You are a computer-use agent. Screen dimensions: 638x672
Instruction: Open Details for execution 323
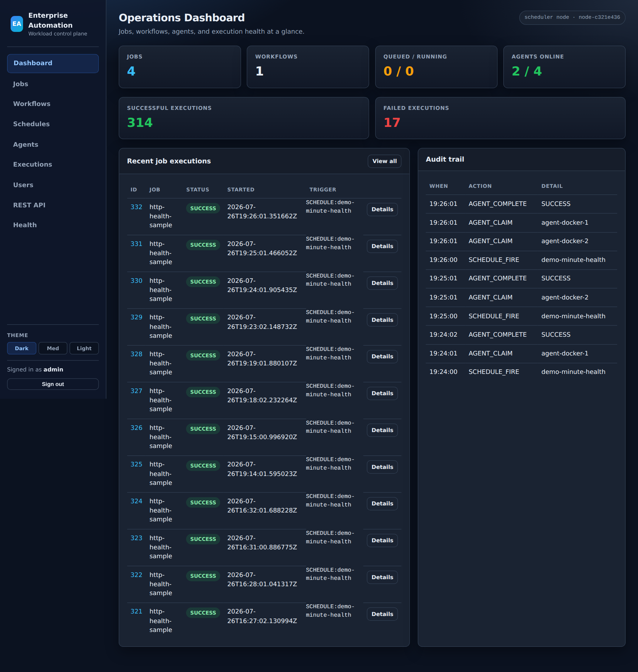tap(382, 541)
